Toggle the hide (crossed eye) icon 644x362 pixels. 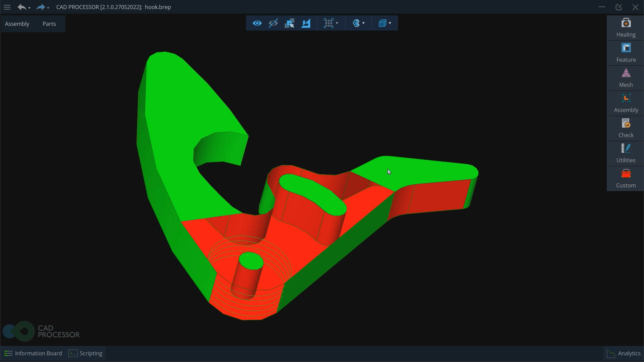click(x=273, y=23)
